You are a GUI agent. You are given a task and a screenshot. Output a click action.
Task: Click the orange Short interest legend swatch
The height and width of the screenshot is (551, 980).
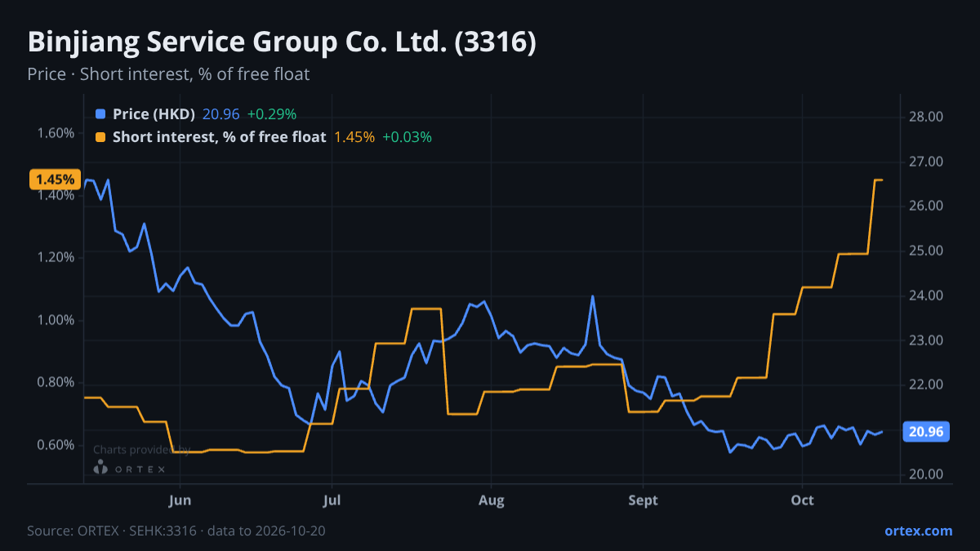(100, 137)
